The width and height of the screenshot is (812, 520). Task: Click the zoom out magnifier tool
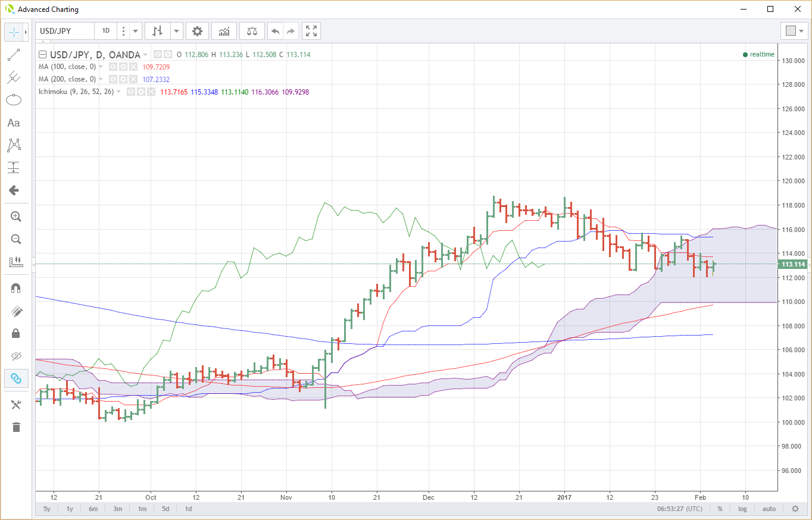[x=16, y=239]
